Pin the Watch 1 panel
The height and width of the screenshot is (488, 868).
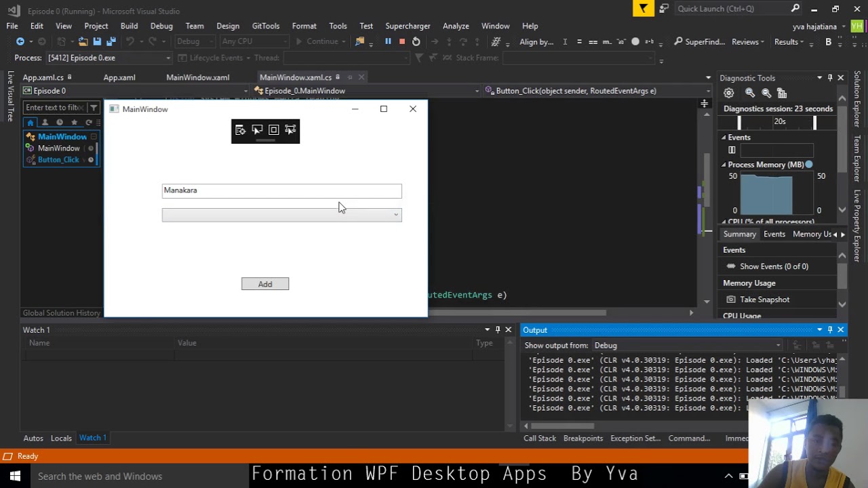[x=498, y=330]
